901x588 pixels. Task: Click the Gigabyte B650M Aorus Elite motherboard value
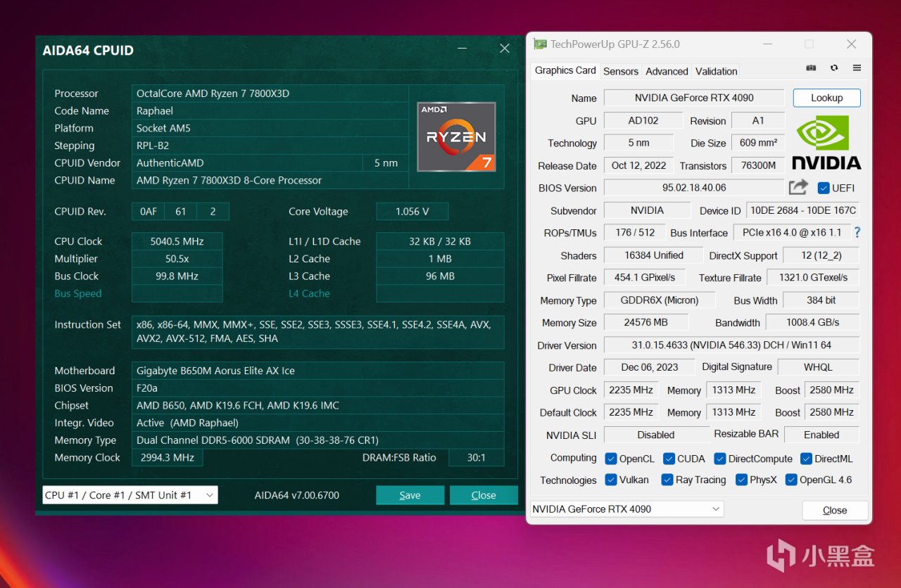point(318,371)
